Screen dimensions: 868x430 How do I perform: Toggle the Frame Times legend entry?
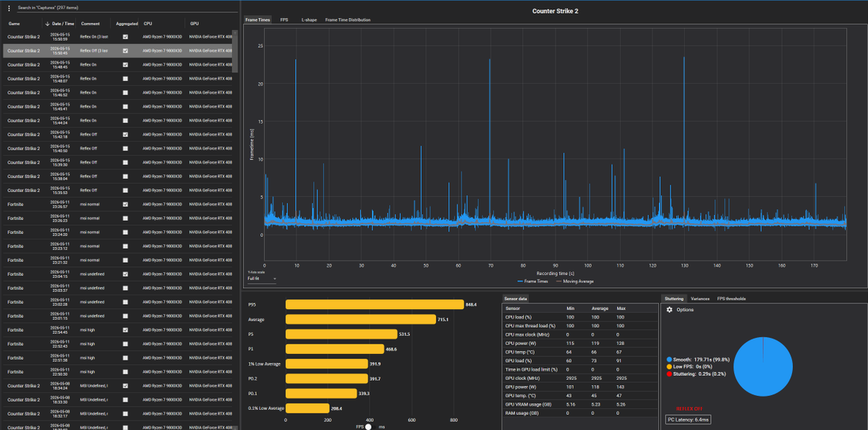pos(533,281)
